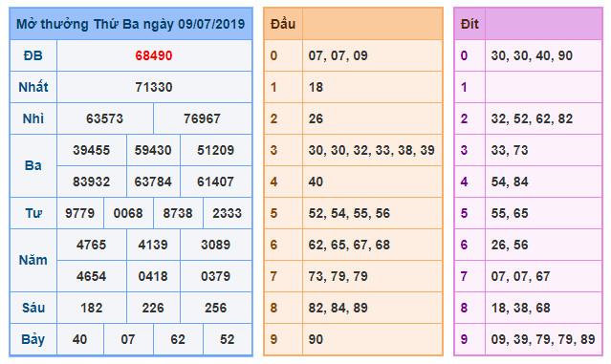Click the 'Đầu' column header

283,24
